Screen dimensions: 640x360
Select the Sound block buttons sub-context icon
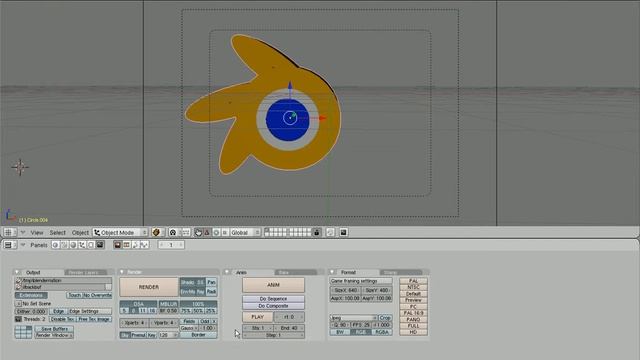click(x=144, y=245)
